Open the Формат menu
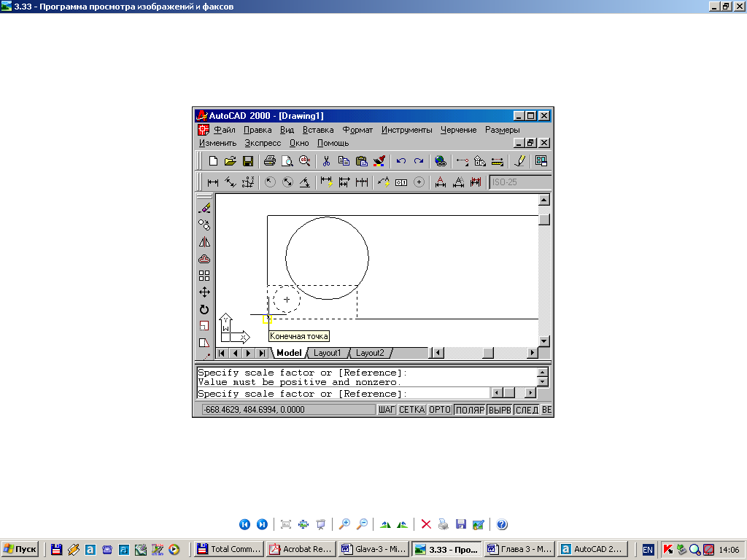 [x=357, y=130]
